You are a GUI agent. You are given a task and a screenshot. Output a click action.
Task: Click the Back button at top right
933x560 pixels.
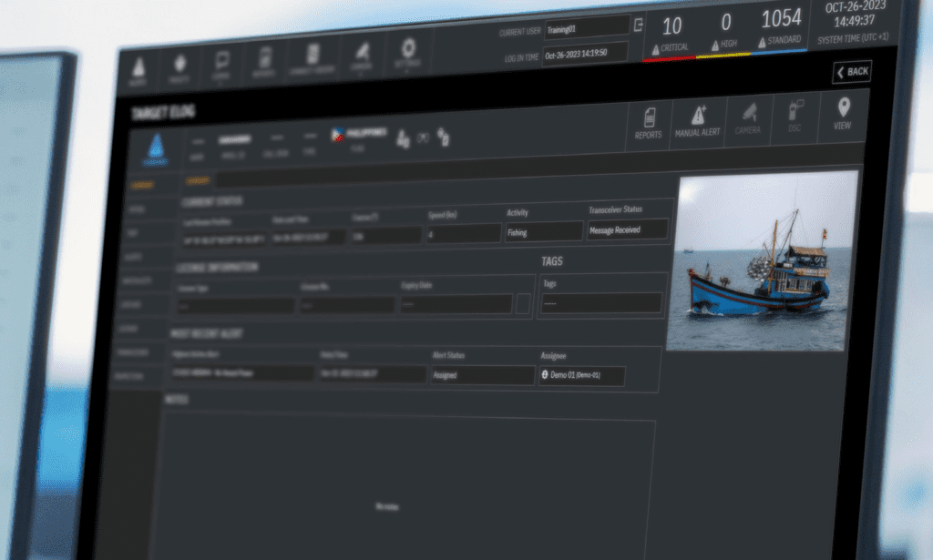852,72
